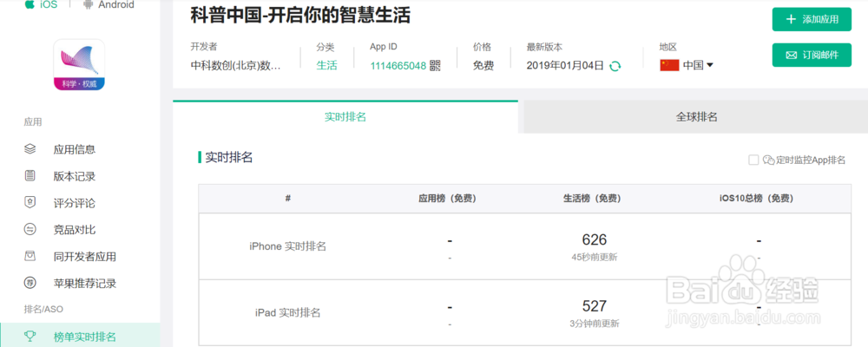The image size is (868, 347).
Task: Click the 3分钟前更新 timestamp
Action: point(595,324)
